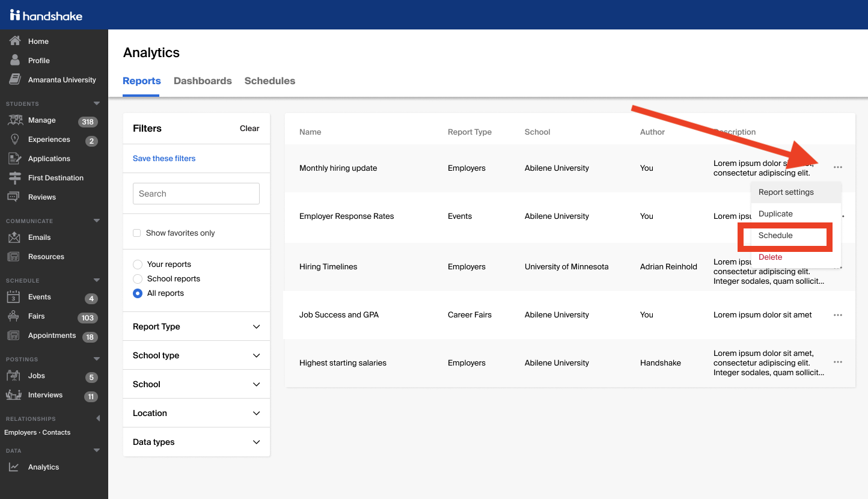Click the Applications icon in sidebar

(x=14, y=159)
